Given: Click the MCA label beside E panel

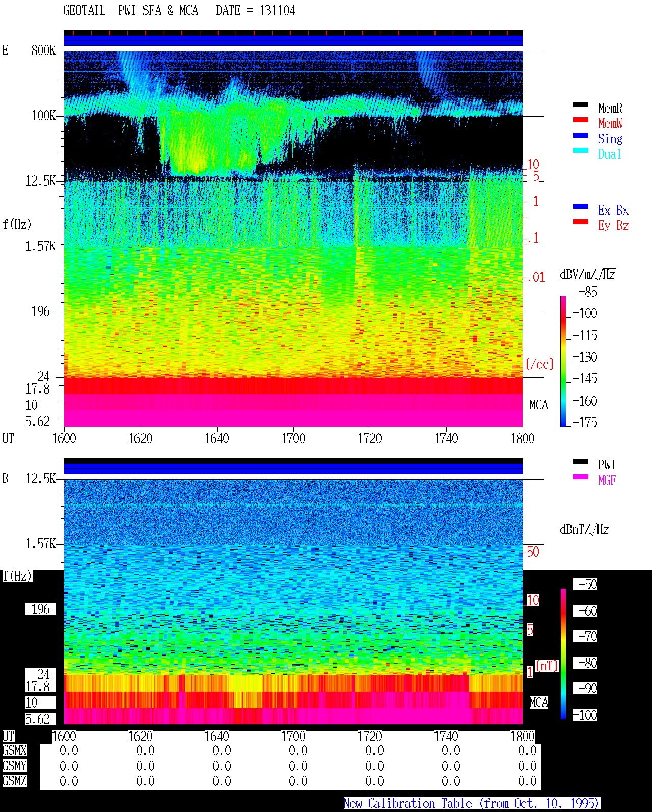Looking at the screenshot, I should (x=539, y=405).
